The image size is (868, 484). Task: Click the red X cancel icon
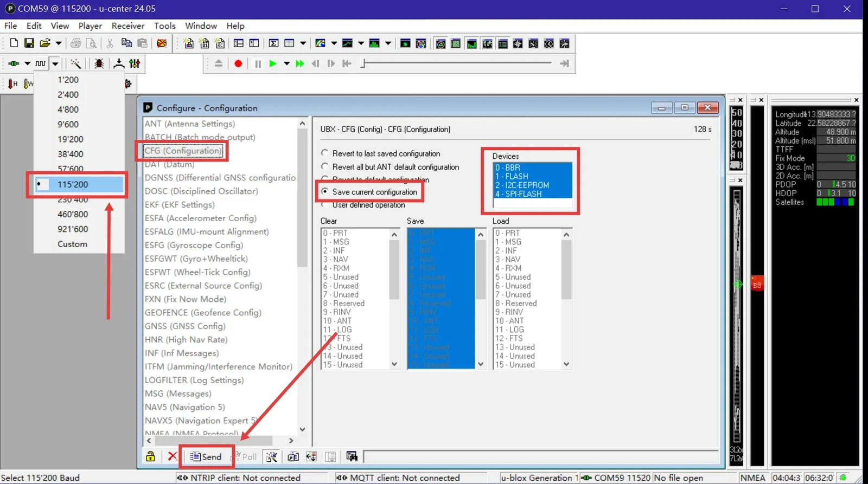[x=173, y=456]
